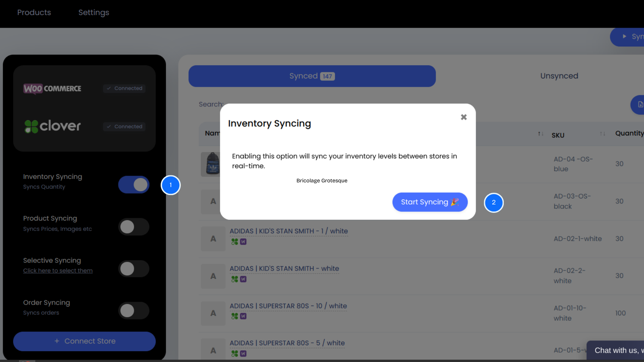Viewport: 644px width, 362px height.
Task: Enable the Order Syncing toggle
Action: point(133,310)
